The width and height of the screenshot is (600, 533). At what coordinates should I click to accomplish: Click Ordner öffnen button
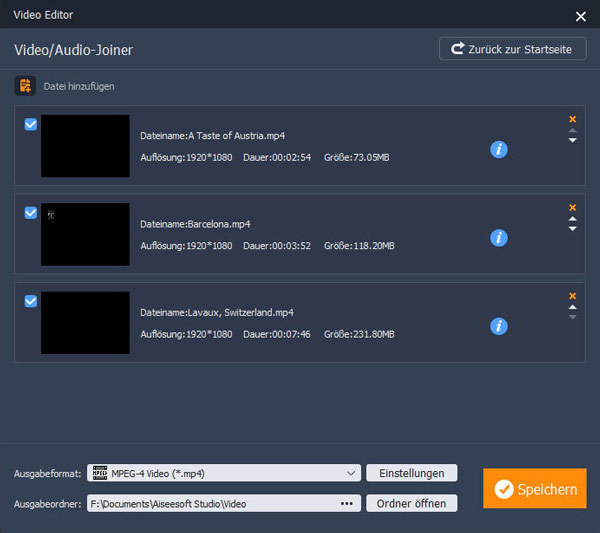click(412, 503)
